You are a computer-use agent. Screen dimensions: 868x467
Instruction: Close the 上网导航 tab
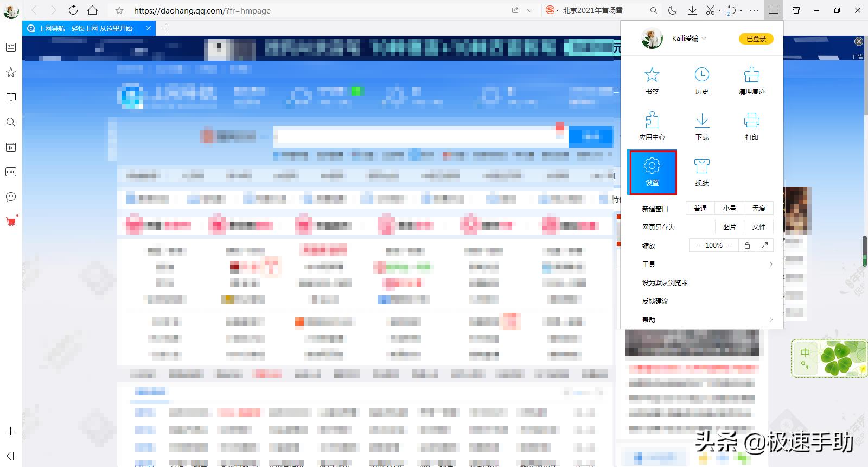pyautogui.click(x=149, y=28)
